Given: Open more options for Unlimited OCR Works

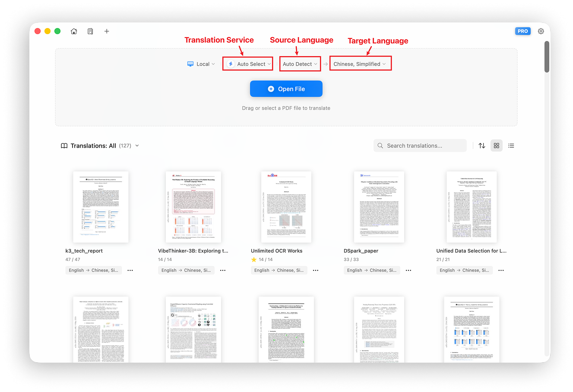Looking at the screenshot, I should tap(316, 270).
